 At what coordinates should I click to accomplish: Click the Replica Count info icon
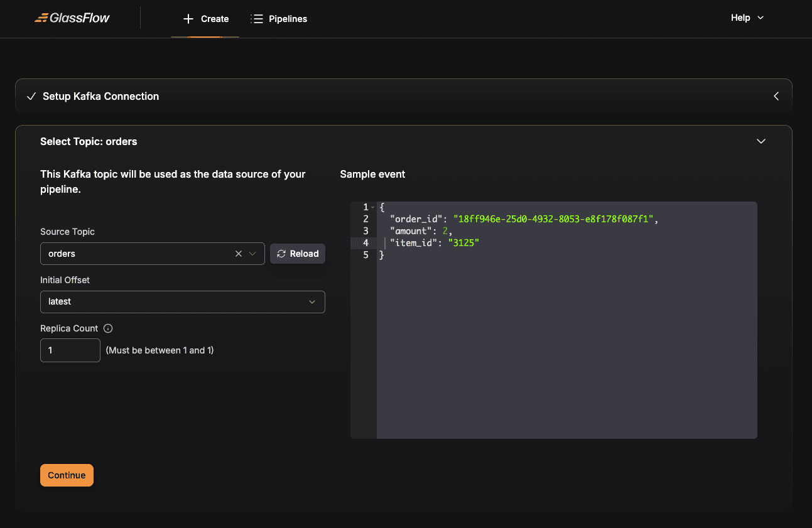pos(108,328)
